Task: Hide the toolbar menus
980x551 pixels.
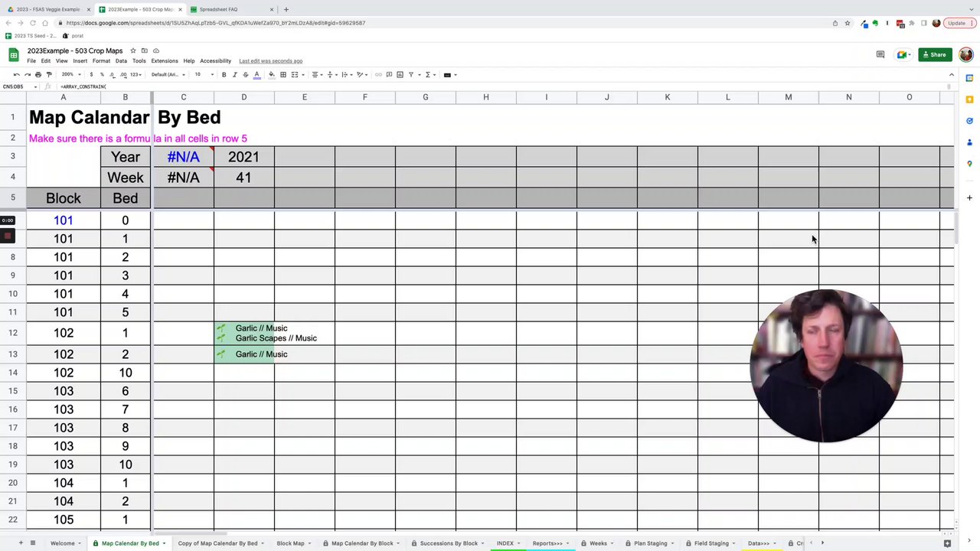Action: (x=952, y=74)
